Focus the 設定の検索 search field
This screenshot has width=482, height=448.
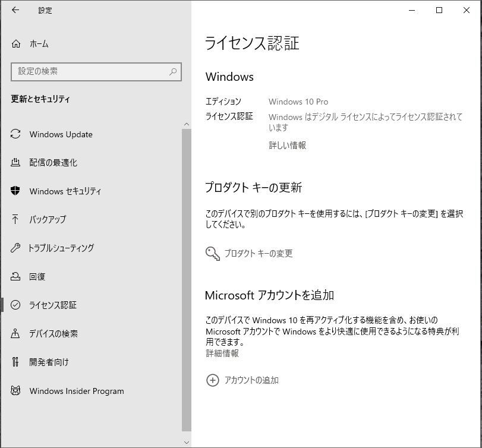(x=96, y=71)
